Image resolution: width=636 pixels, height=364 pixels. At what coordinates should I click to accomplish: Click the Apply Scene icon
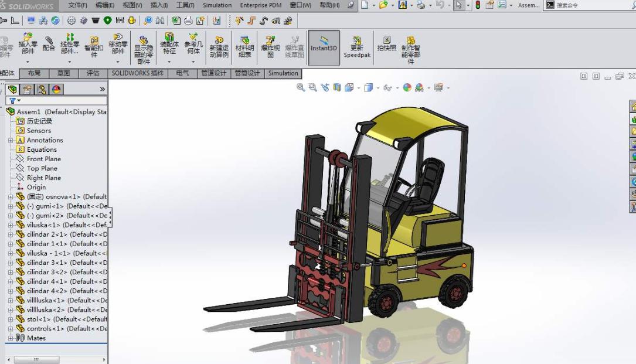point(419,87)
